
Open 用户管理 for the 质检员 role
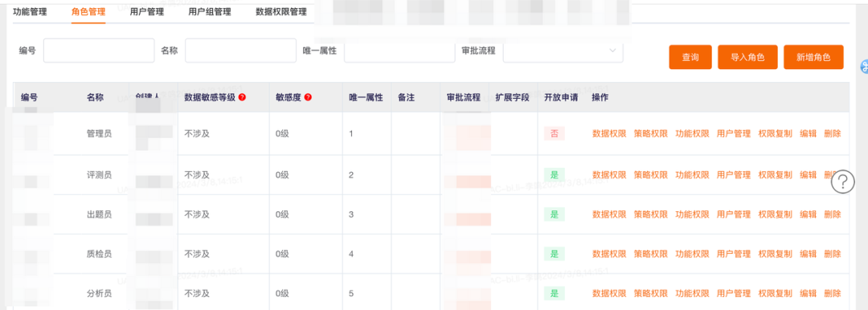[x=734, y=254]
